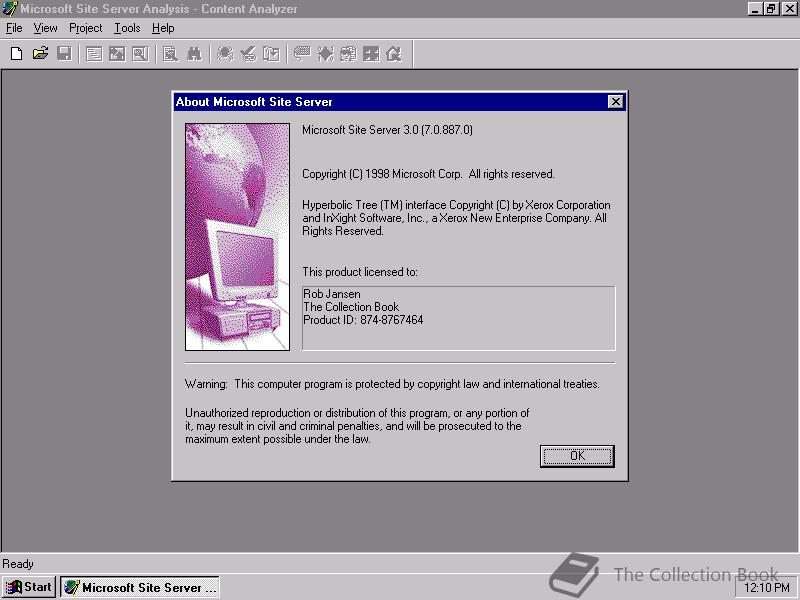
Task: Click the spider explore site icon
Action: [x=224, y=54]
